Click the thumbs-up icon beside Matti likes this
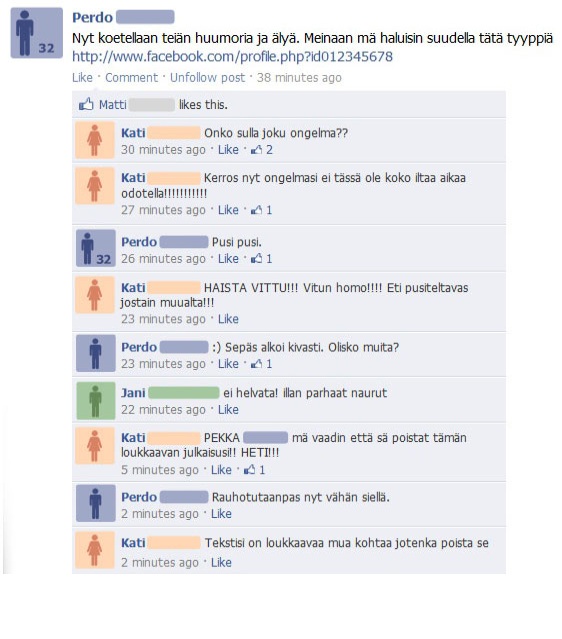The height and width of the screenshot is (639, 562). click(x=86, y=104)
